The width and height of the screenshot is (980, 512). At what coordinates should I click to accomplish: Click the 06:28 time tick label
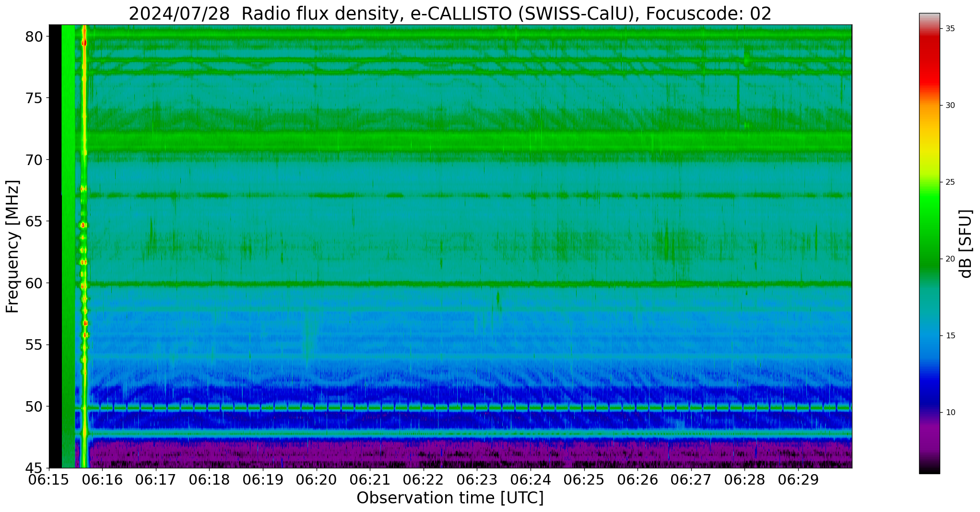[x=744, y=479]
